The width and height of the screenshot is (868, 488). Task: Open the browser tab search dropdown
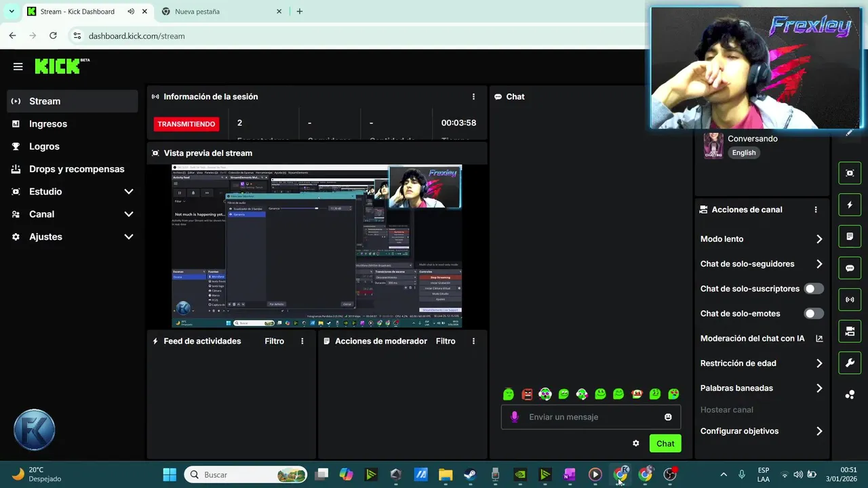click(12, 12)
